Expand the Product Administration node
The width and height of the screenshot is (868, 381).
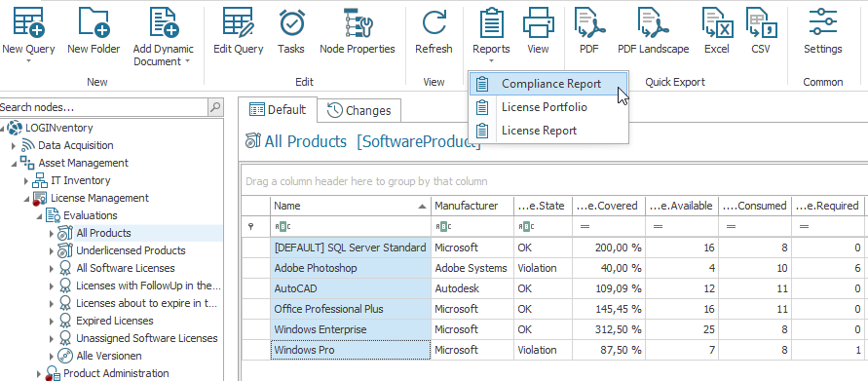point(38,374)
